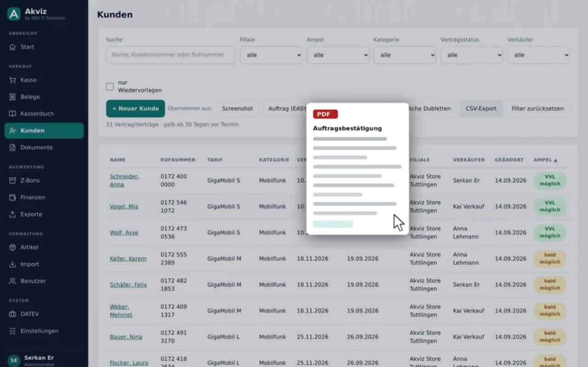Screen dimensions: 588x367
Task: Click the Einstellungen sliders icon
Action: point(12,331)
